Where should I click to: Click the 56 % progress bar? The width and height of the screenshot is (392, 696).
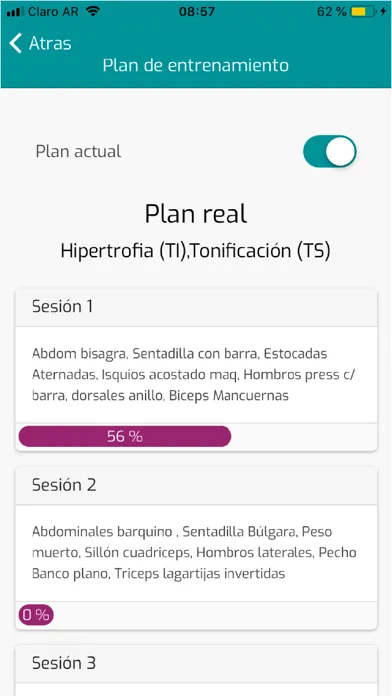(x=125, y=436)
